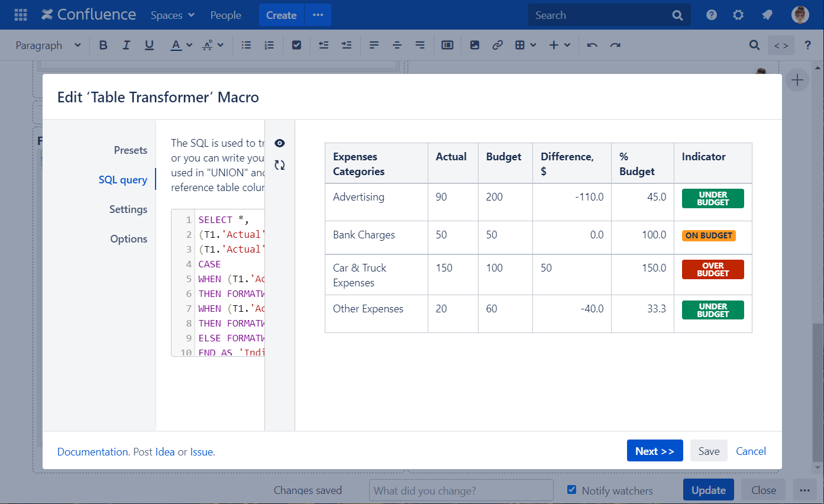Toggle the task list checkbox tool
Image resolution: width=824 pixels, height=504 pixels.
point(297,45)
